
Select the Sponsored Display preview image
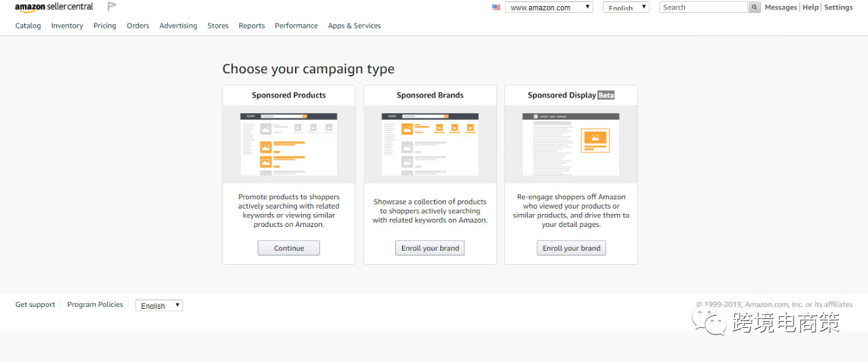point(571,144)
